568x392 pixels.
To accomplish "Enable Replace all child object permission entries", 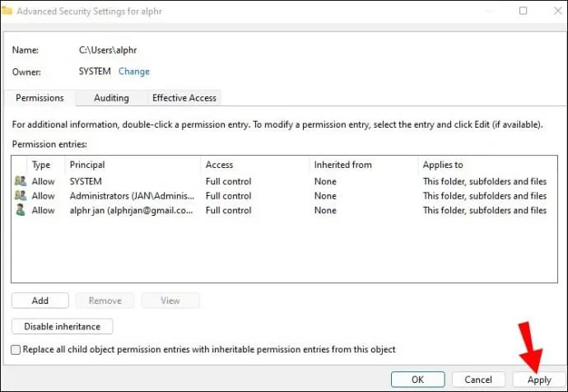I will [x=16, y=350].
